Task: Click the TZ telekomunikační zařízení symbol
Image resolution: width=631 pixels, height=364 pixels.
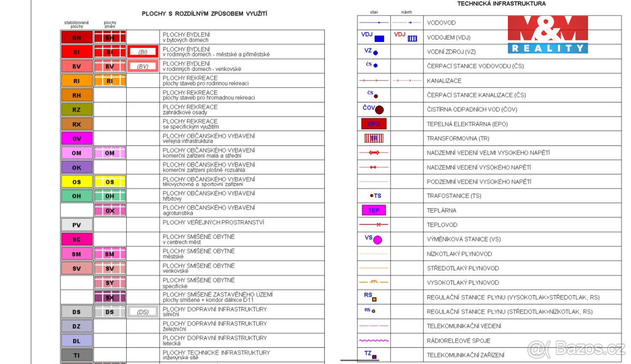Action: click(371, 355)
